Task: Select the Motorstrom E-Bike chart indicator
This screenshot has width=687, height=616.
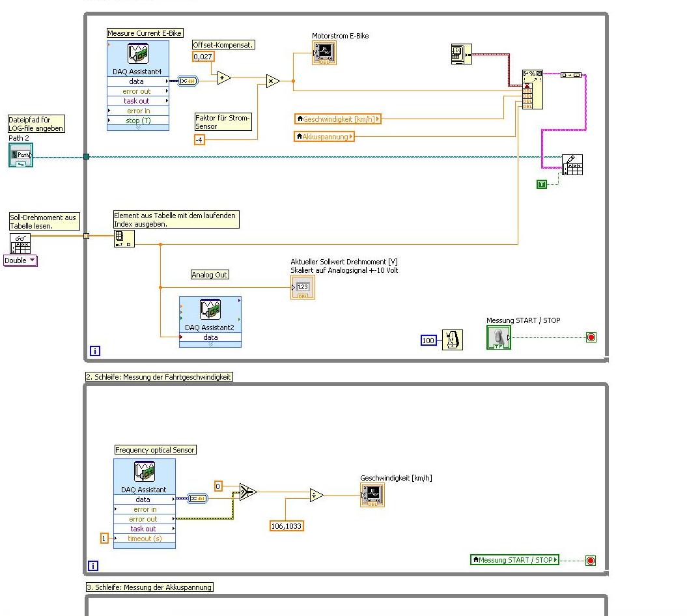Action: (x=324, y=53)
